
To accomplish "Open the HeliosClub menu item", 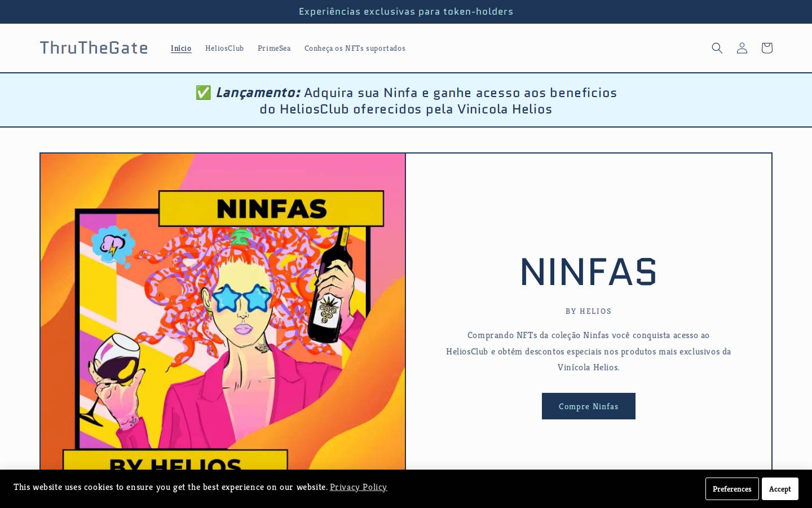I will (224, 48).
